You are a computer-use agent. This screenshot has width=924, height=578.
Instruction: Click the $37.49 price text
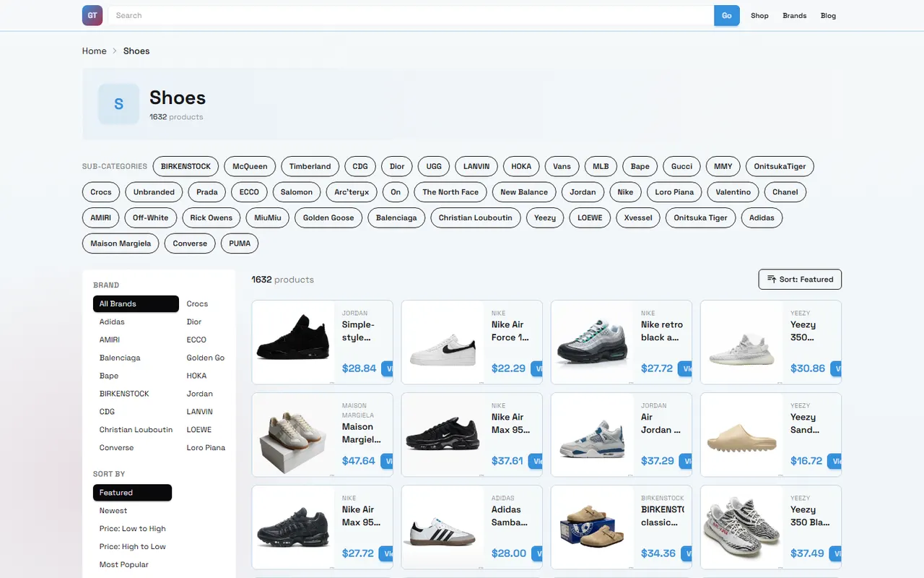(807, 553)
